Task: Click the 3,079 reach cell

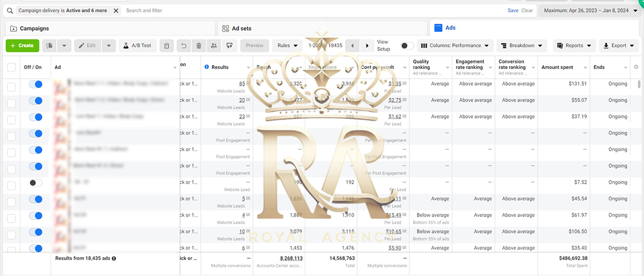Action: point(296,231)
